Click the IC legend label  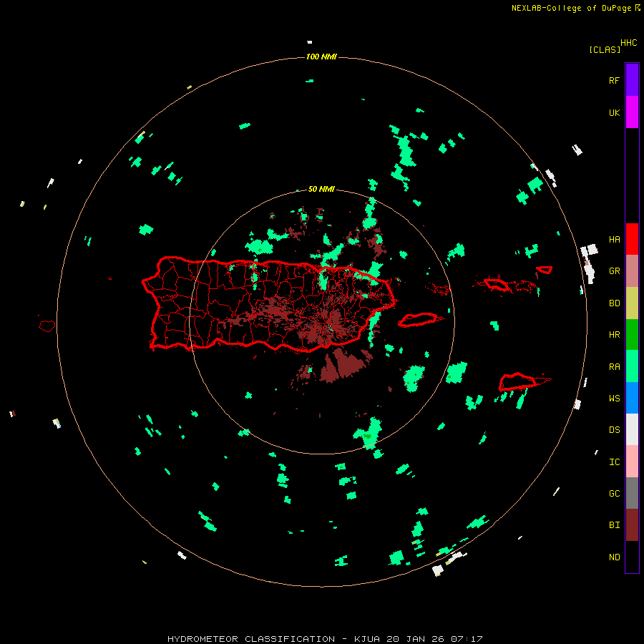(614, 462)
